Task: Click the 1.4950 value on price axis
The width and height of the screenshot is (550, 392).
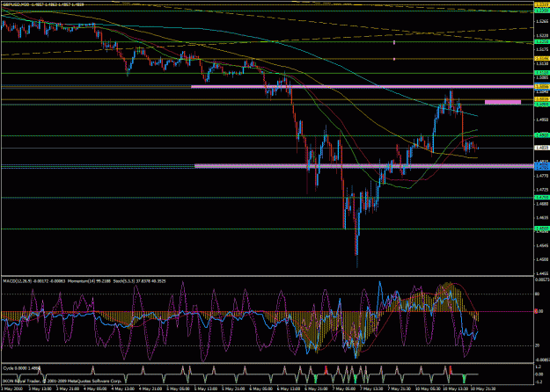Action: click(x=542, y=120)
